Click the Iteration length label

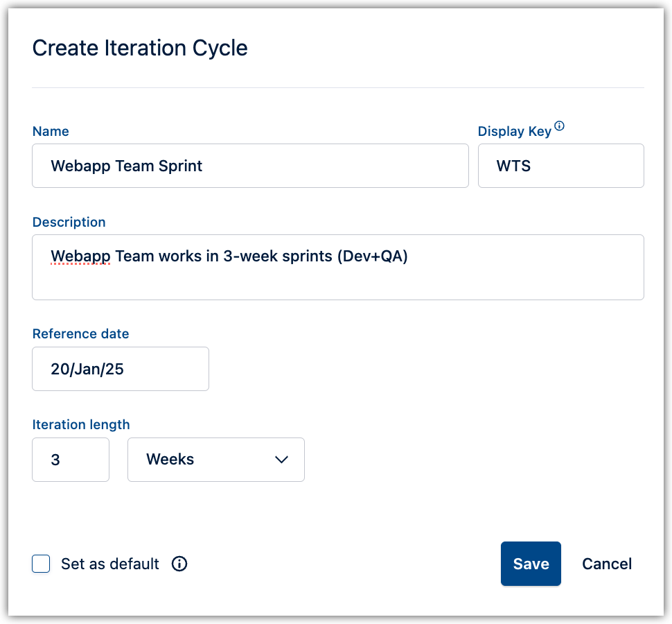(80, 424)
